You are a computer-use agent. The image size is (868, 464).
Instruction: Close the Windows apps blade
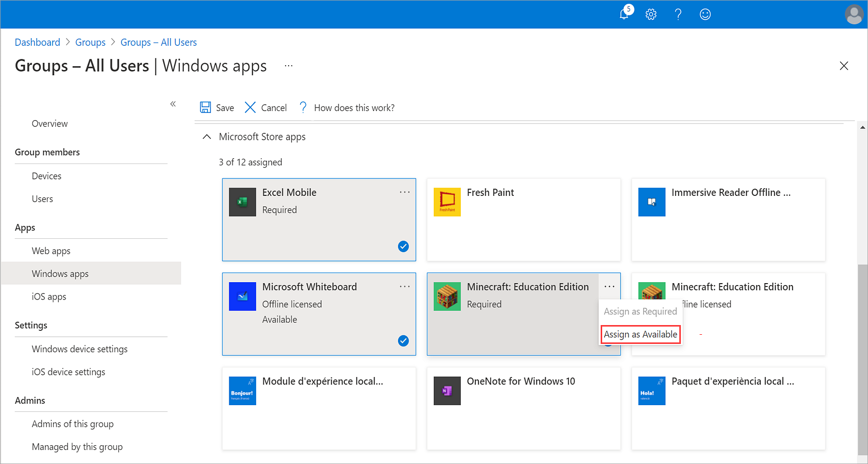tap(843, 66)
